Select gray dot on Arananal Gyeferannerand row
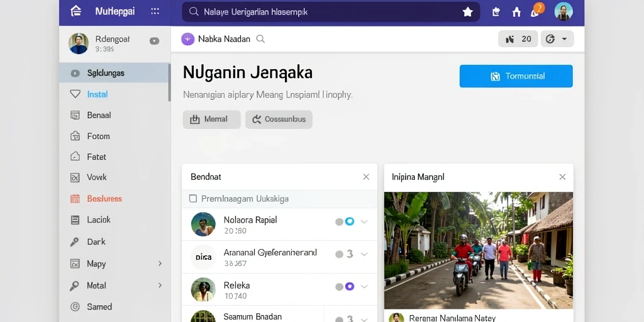 coord(339,254)
